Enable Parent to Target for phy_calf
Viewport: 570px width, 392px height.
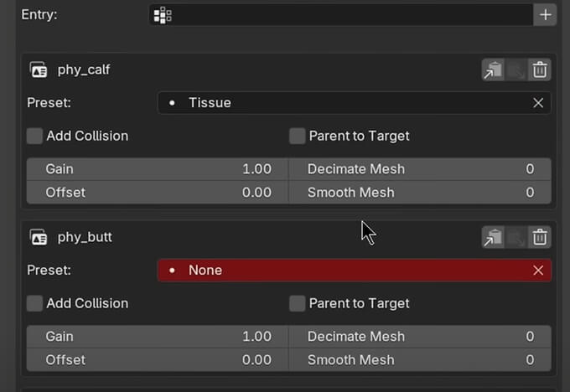click(x=298, y=136)
